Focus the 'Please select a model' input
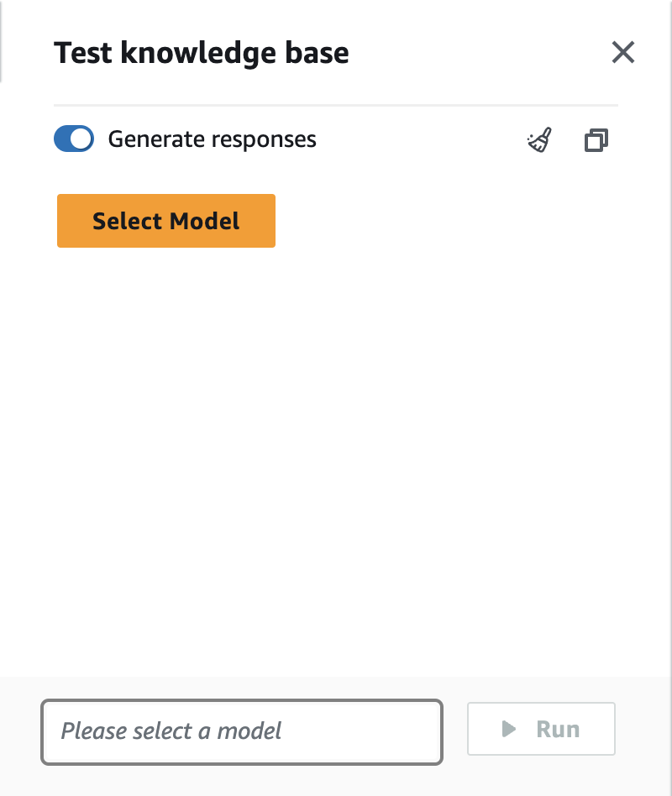The height and width of the screenshot is (796, 672). [241, 731]
